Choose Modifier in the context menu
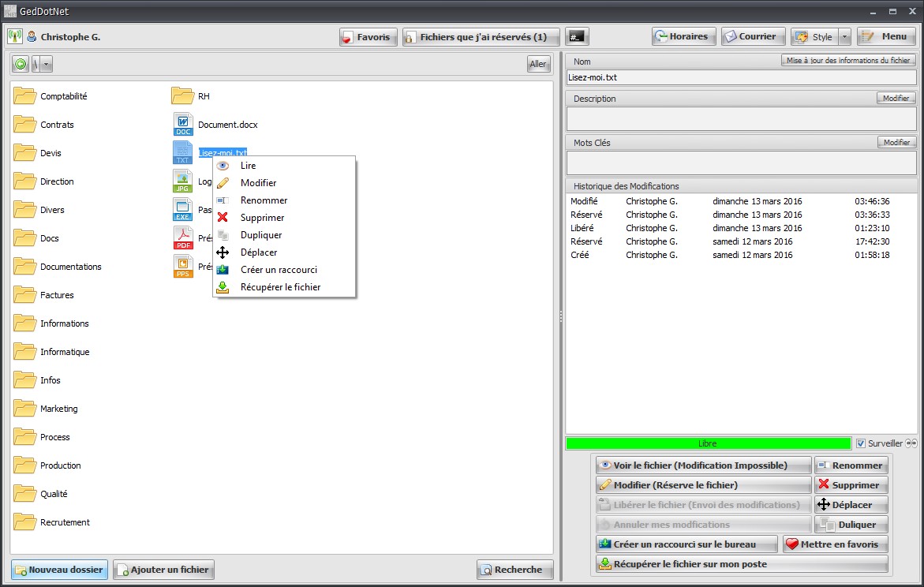 click(284, 183)
